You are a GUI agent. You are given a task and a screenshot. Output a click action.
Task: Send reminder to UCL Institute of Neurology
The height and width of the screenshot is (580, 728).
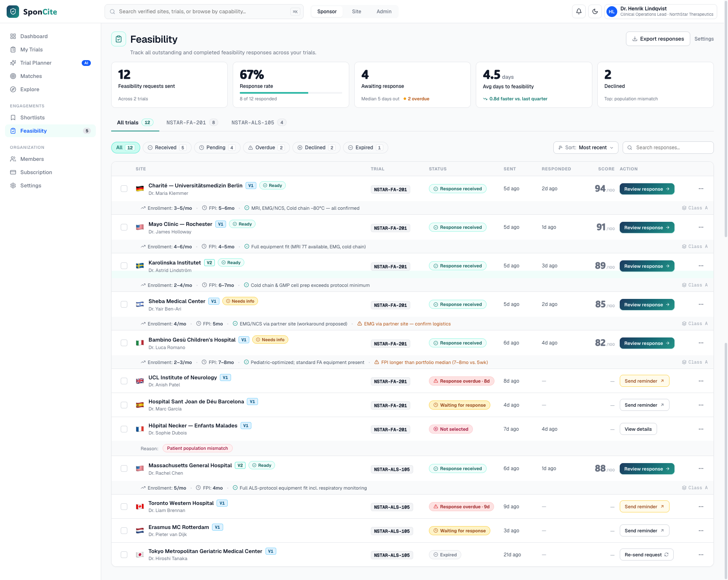pyautogui.click(x=644, y=381)
